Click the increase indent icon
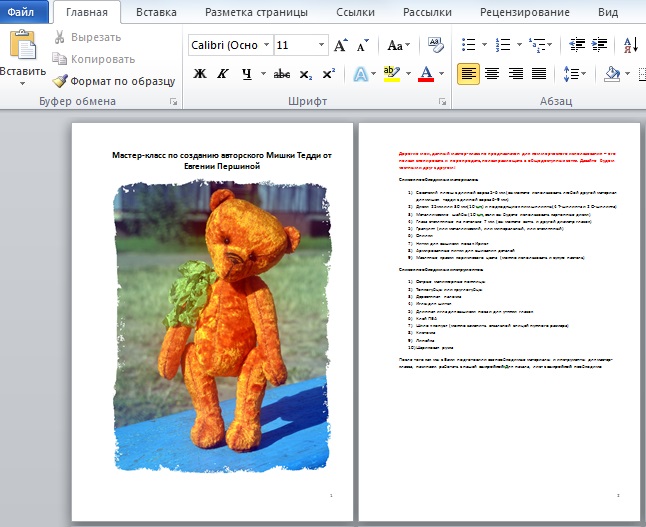 (599, 44)
